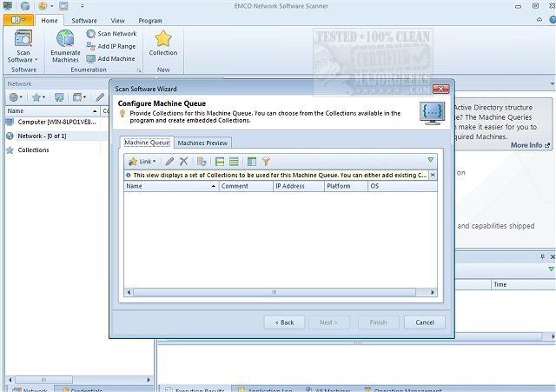Click the pencil icon in Network panel toolbar
The height and width of the screenshot is (392, 556).
(x=101, y=97)
